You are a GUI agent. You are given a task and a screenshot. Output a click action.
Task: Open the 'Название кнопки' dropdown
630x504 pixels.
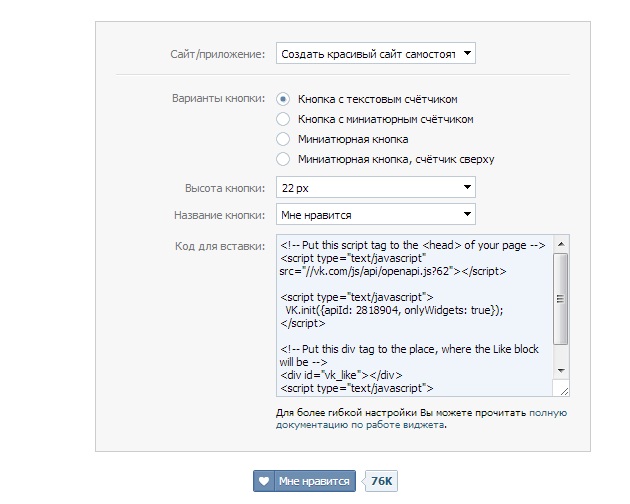(375, 214)
